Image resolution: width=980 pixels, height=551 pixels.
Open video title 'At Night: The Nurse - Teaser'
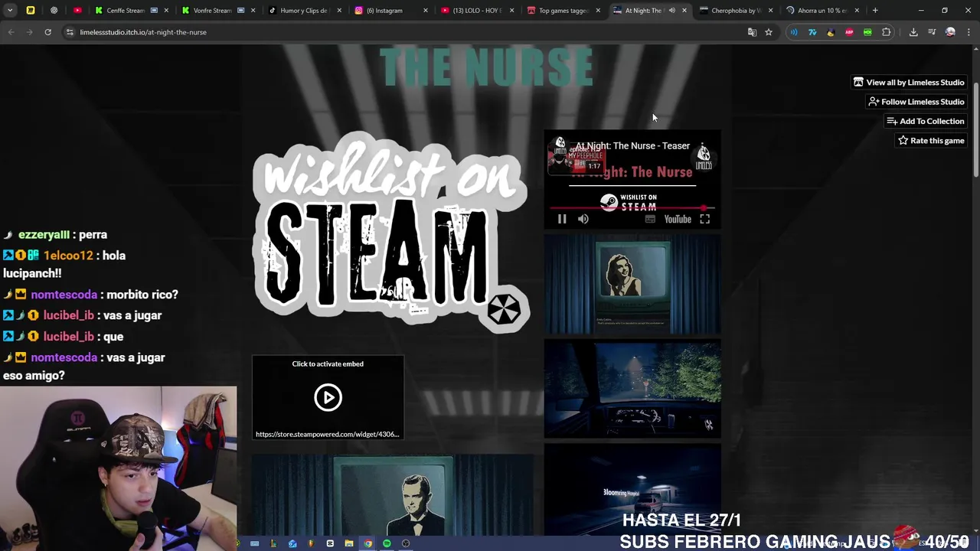pyautogui.click(x=632, y=145)
